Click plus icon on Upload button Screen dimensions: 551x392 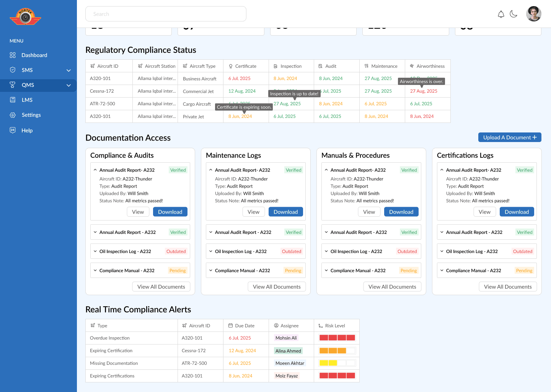pos(535,137)
